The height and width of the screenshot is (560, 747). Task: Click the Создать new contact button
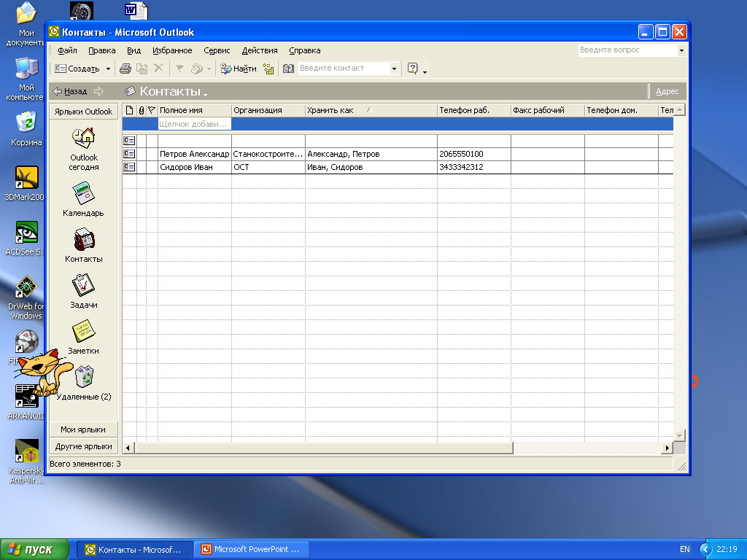[77, 69]
